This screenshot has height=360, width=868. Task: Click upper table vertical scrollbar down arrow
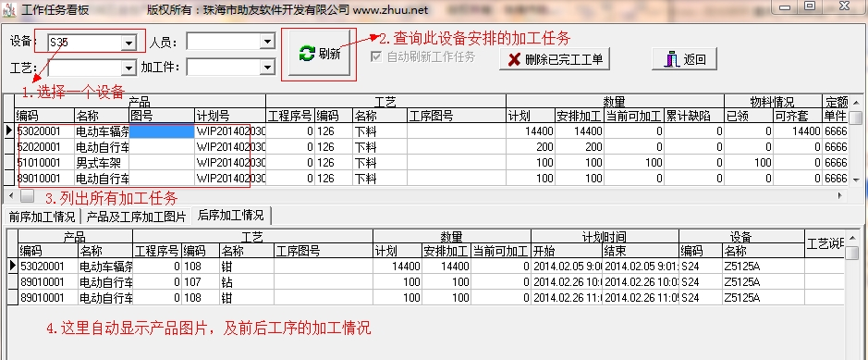pos(856,180)
